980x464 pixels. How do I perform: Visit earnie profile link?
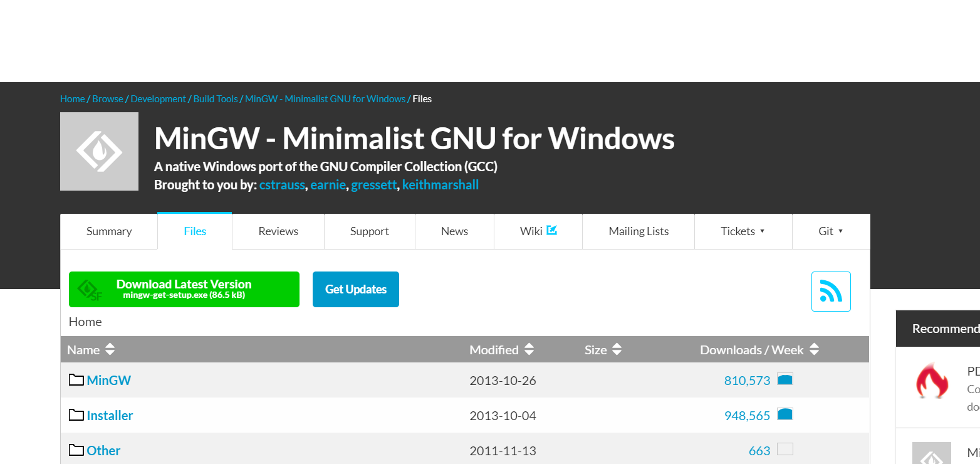point(328,185)
